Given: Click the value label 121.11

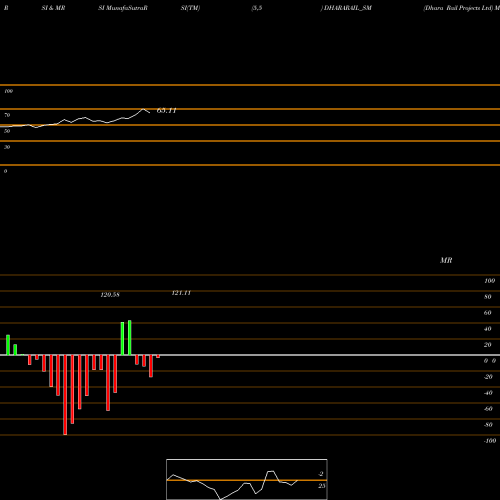Looking at the screenshot, I should tap(181, 293).
